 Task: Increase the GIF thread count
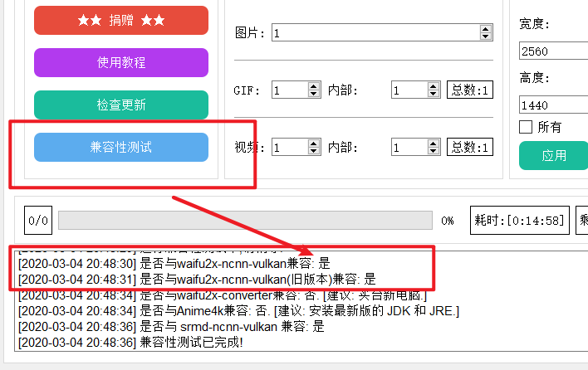(313, 86)
